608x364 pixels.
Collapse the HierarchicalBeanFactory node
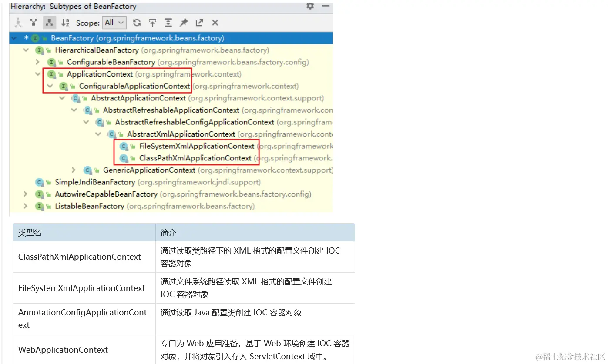[26, 50]
